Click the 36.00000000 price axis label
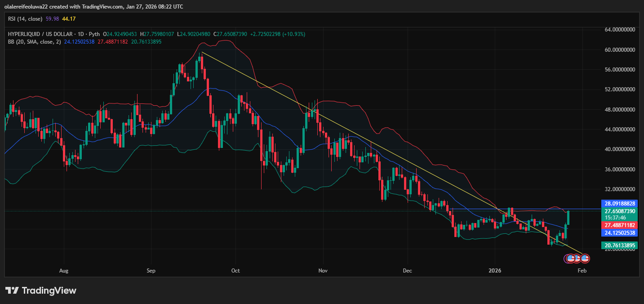 point(620,169)
